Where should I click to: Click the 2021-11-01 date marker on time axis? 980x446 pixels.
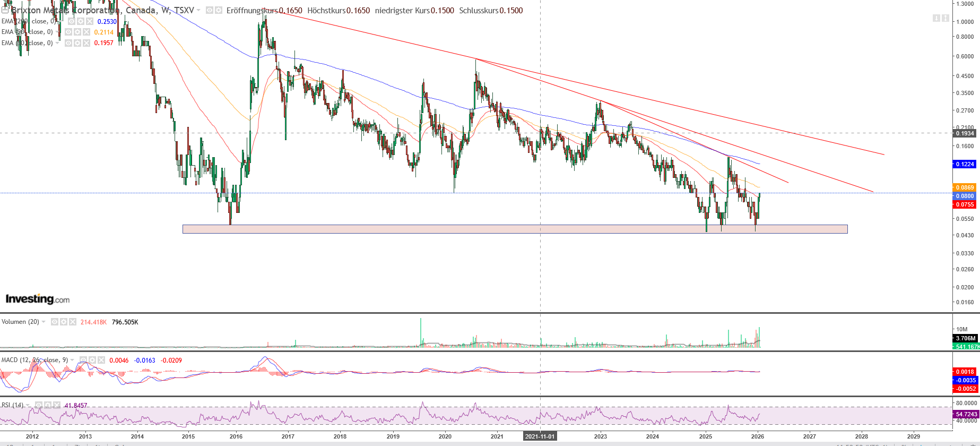click(x=540, y=436)
